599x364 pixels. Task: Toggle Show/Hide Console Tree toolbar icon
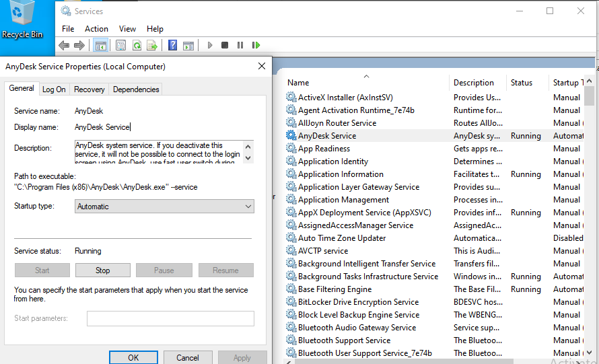(x=101, y=46)
